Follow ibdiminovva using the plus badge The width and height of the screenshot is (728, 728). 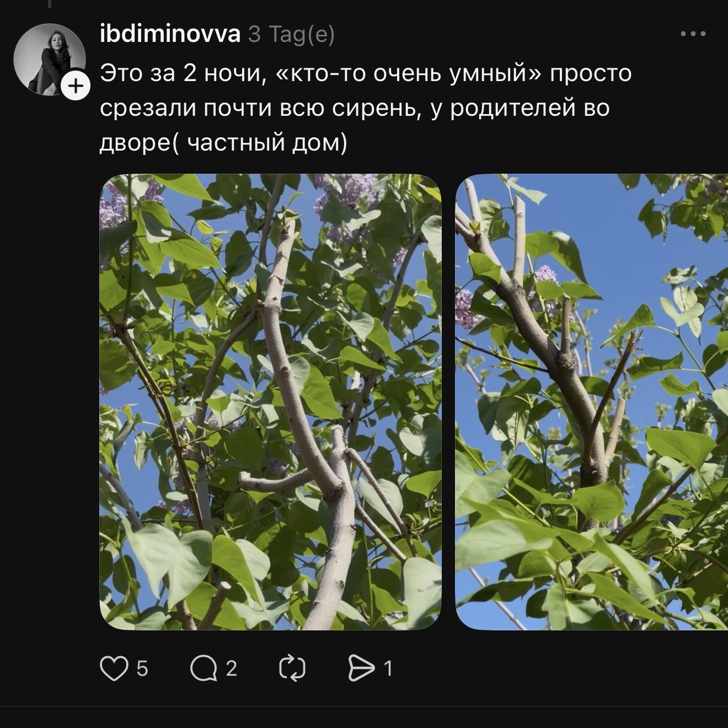(x=76, y=85)
